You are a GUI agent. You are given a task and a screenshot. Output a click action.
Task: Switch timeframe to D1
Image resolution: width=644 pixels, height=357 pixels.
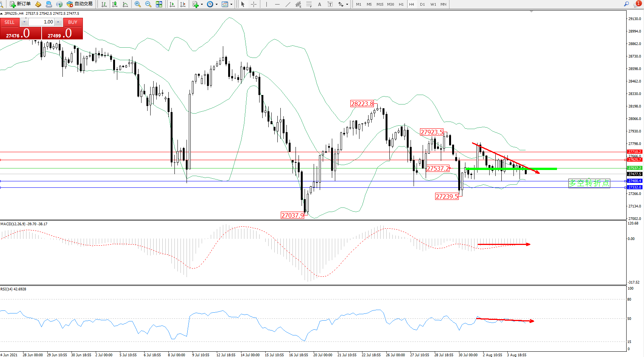[x=422, y=4]
